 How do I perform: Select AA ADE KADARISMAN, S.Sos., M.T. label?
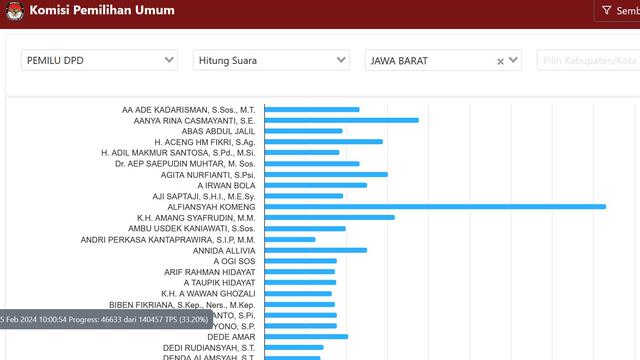click(188, 110)
